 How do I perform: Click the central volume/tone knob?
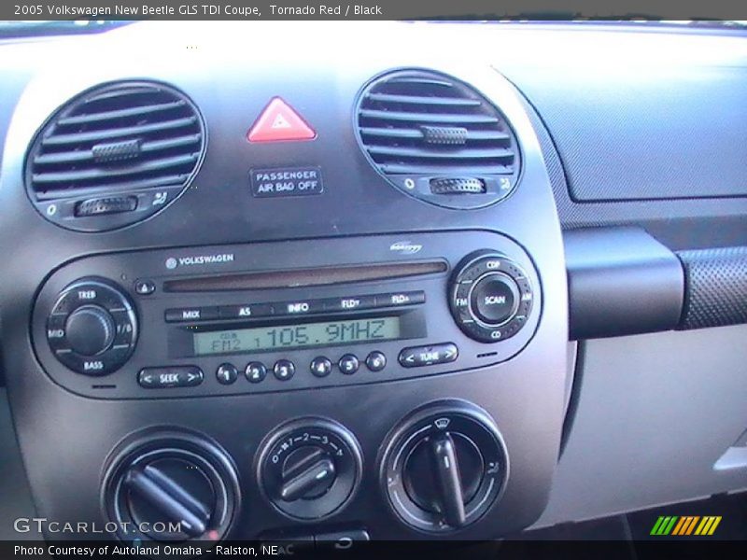[x=89, y=330]
